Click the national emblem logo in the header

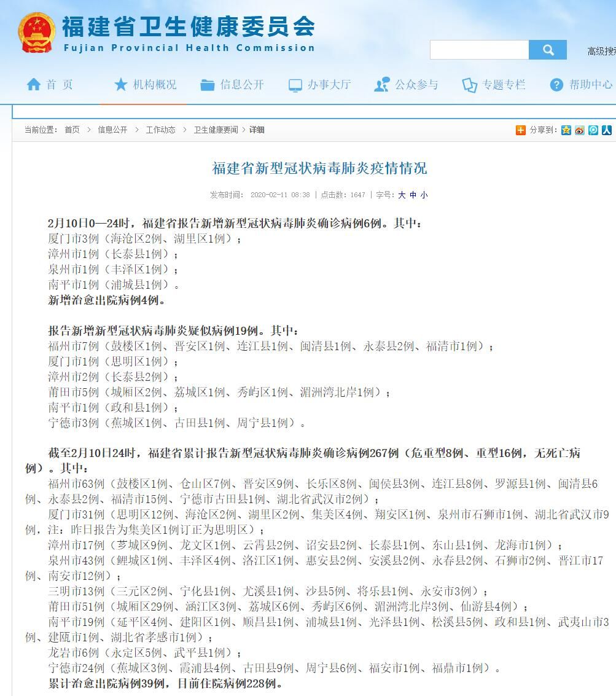[x=36, y=33]
